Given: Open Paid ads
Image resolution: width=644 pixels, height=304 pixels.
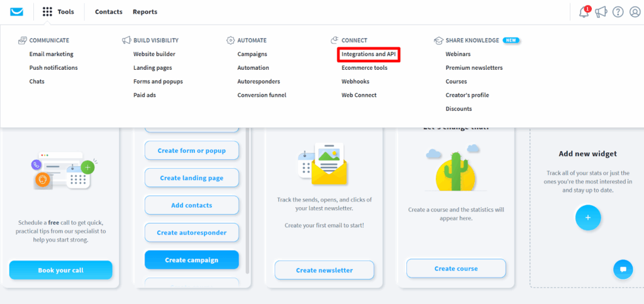Looking at the screenshot, I should point(145,95).
